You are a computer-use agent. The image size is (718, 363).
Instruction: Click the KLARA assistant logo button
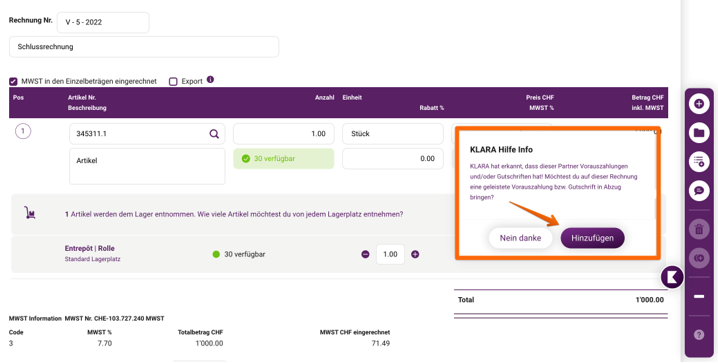click(x=672, y=277)
